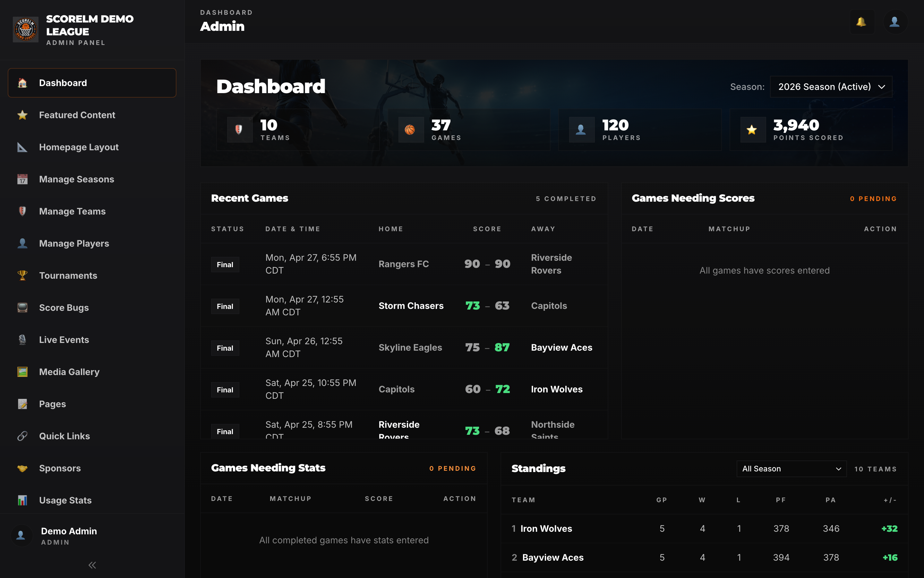Click Bayview Aces in Recent Games

(x=561, y=347)
